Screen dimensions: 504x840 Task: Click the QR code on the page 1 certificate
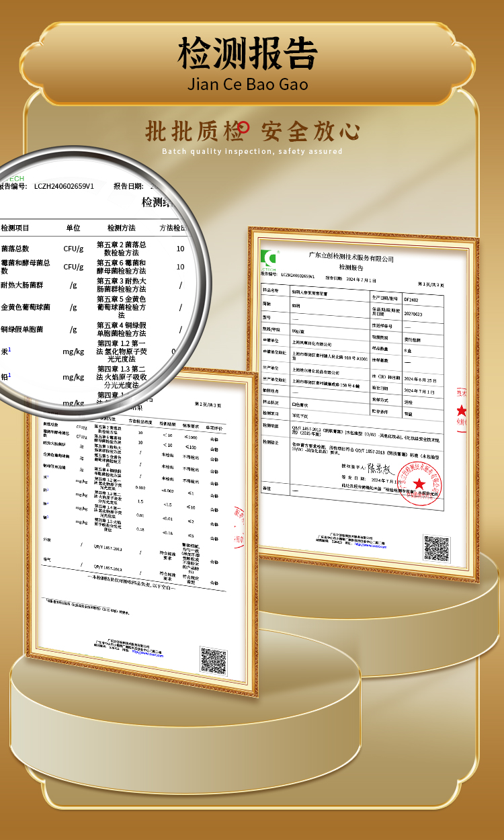point(436,548)
